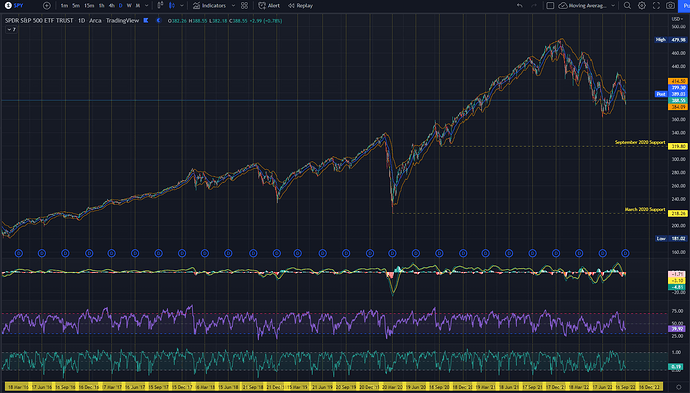Switch to the 1h timeframe
690x393 pixels.
pos(102,6)
